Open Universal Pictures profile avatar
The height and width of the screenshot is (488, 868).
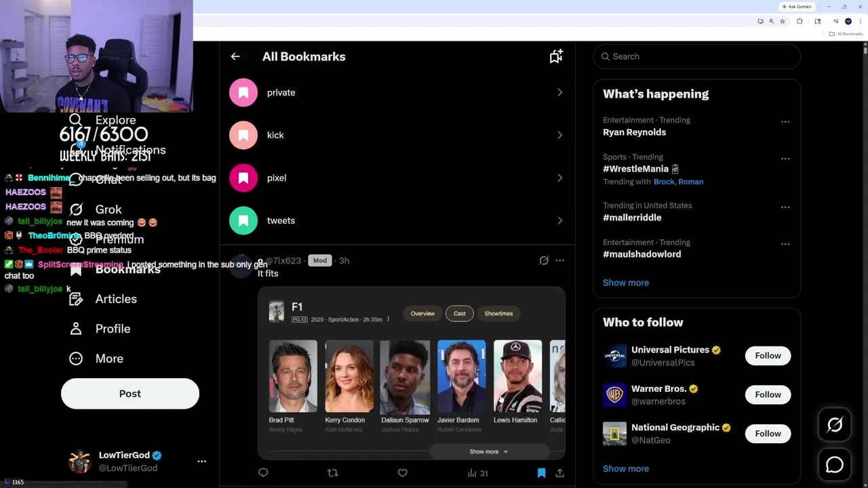[x=615, y=357]
